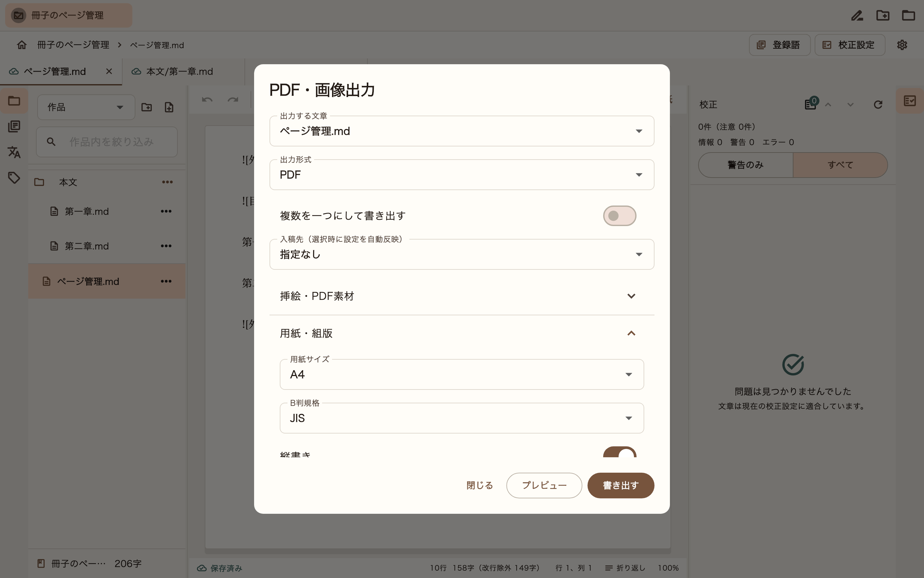Click the app logo icon beside 冊子のページ管理

point(18,16)
